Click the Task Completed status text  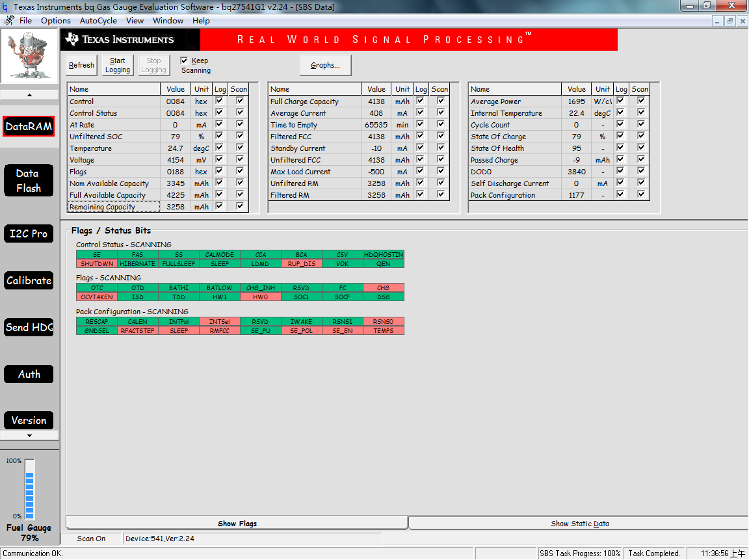click(654, 553)
